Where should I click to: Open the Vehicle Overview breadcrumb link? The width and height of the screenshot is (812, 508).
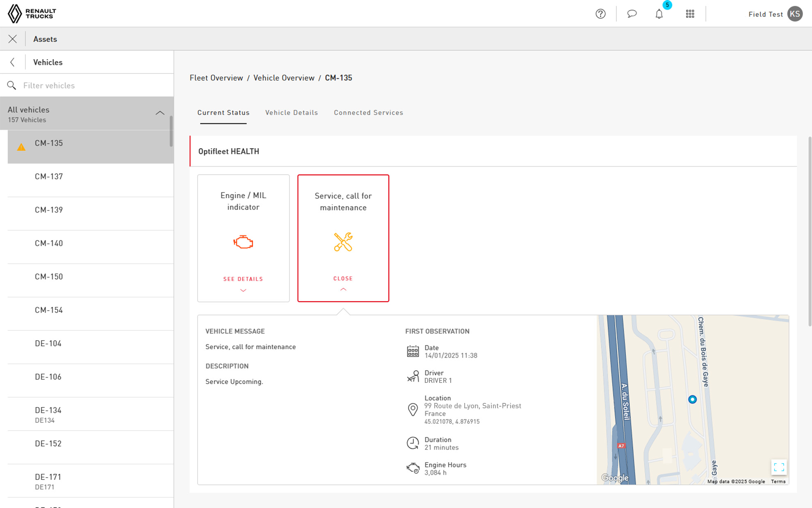click(284, 78)
